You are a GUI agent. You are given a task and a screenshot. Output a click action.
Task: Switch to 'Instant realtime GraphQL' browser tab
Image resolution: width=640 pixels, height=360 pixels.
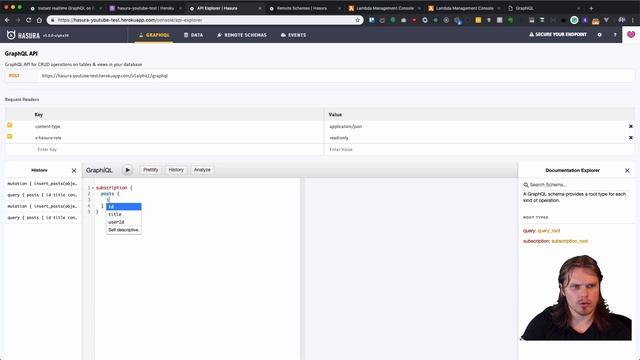click(65, 8)
